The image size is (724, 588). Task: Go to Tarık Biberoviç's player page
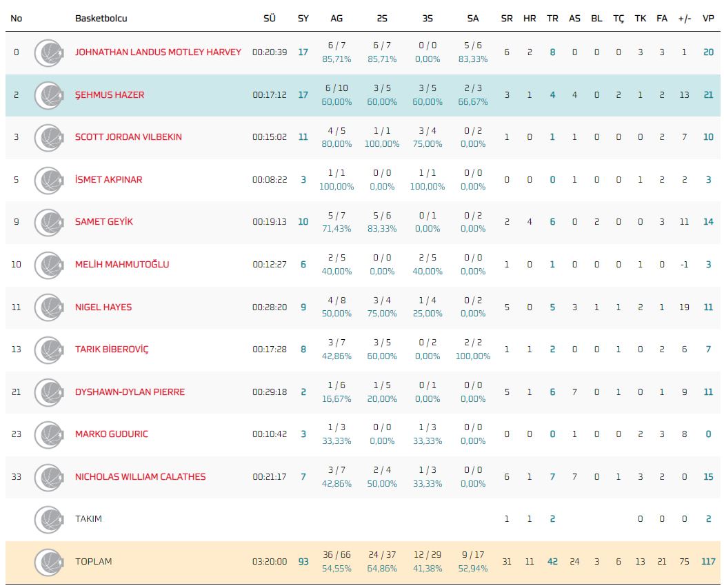[x=112, y=349]
